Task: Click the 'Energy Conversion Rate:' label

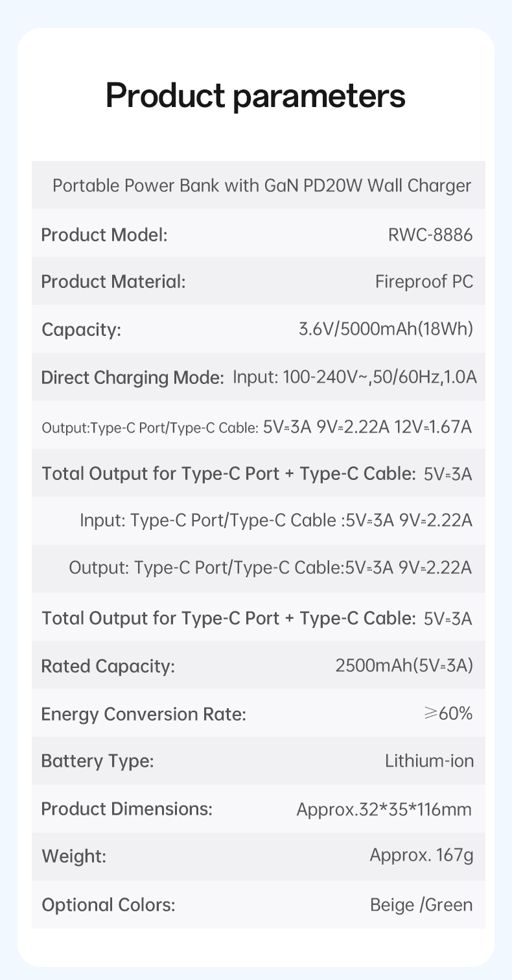Action: 144,714
